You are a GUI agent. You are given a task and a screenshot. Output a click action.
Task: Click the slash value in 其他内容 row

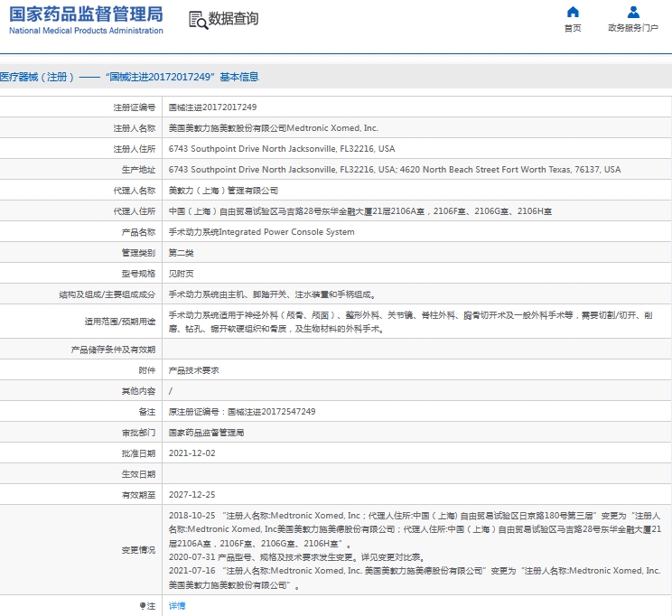[171, 391]
